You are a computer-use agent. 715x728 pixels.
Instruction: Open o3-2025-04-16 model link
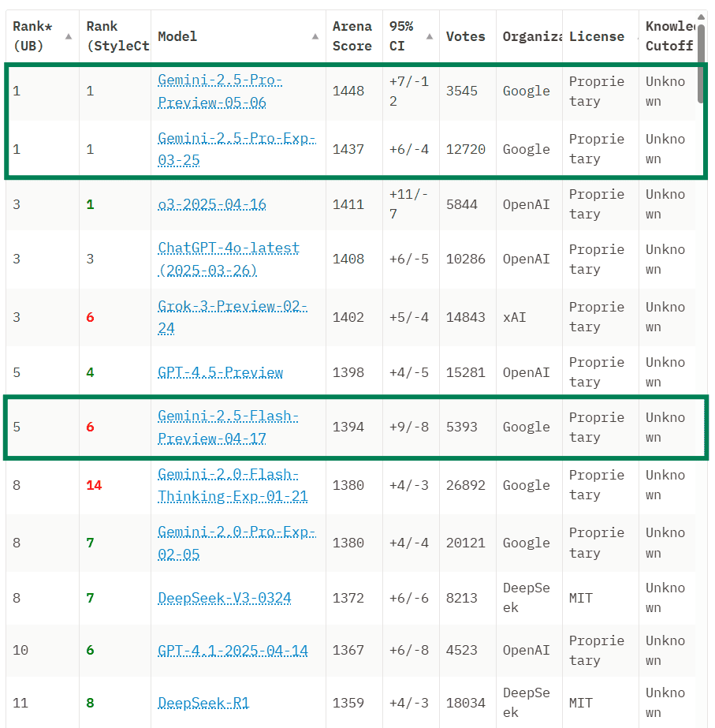212,204
